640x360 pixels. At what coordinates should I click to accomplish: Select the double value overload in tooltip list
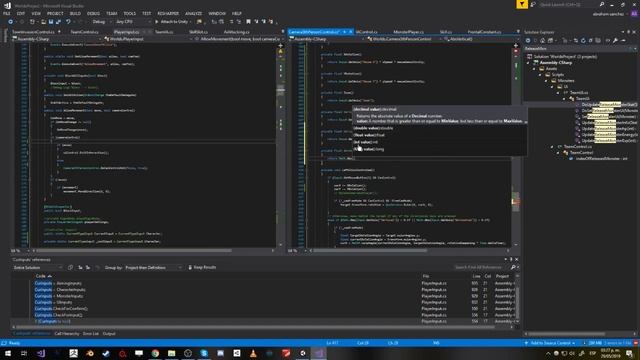[x=373, y=128]
